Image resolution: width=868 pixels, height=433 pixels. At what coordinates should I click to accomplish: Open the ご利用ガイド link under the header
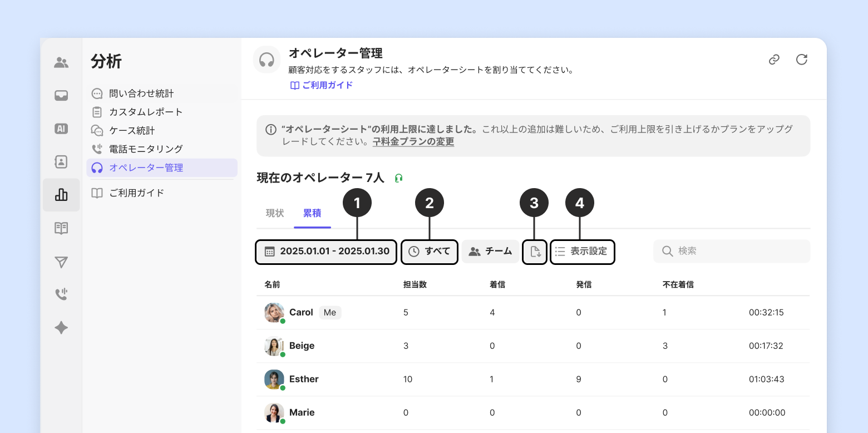322,85
